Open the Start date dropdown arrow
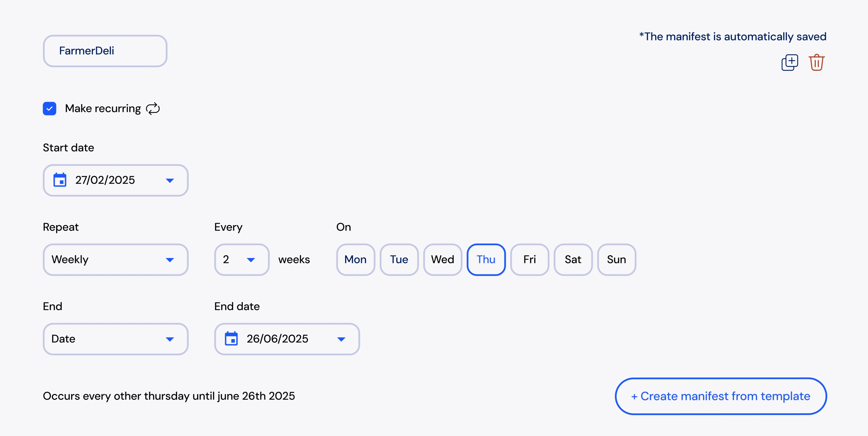Image resolution: width=868 pixels, height=436 pixels. 170,180
